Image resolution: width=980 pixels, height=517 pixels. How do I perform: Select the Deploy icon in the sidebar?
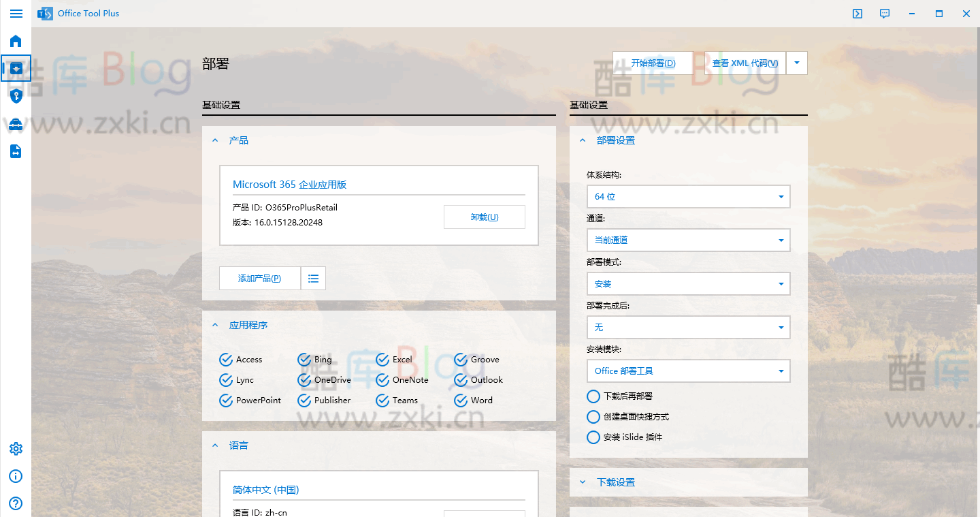[x=16, y=68]
